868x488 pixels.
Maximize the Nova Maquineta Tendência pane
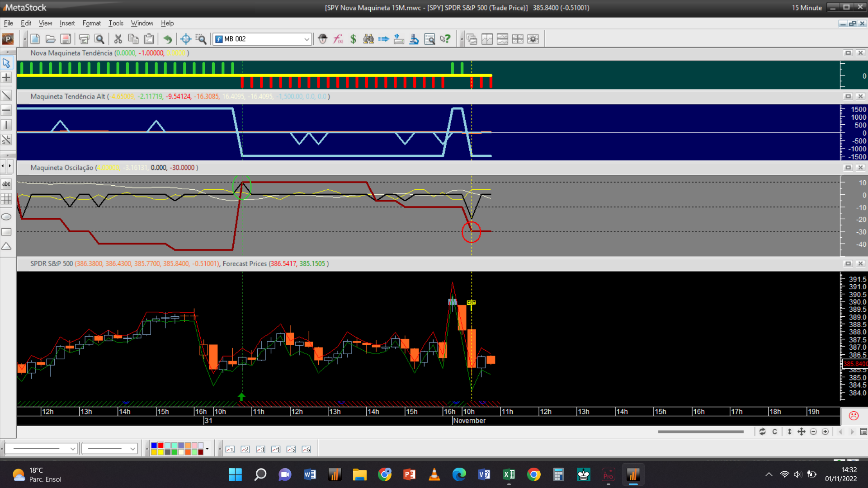pyautogui.click(x=848, y=53)
